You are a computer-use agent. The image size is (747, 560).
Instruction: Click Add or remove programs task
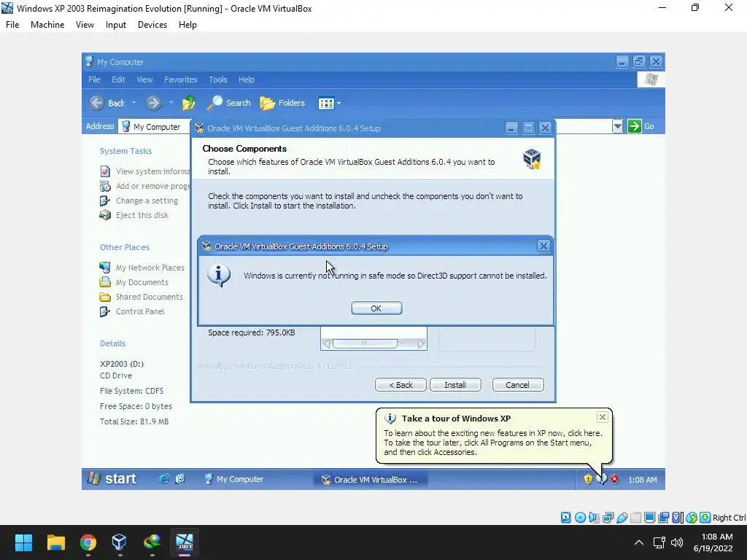pos(145,186)
